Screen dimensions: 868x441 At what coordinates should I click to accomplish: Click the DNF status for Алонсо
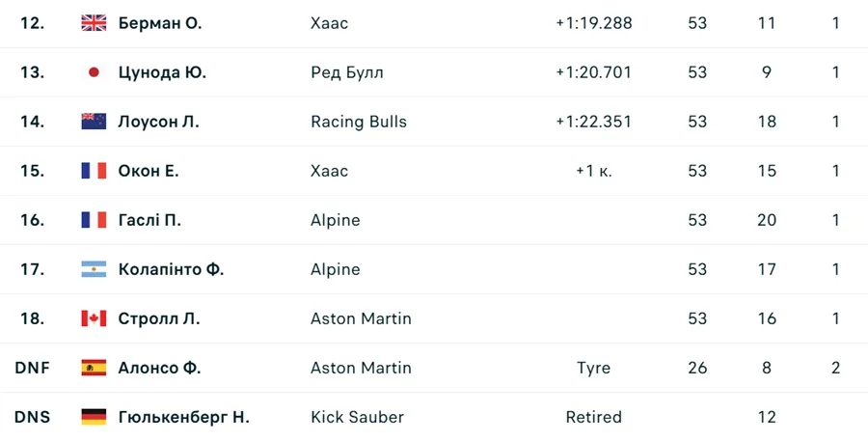(x=32, y=368)
